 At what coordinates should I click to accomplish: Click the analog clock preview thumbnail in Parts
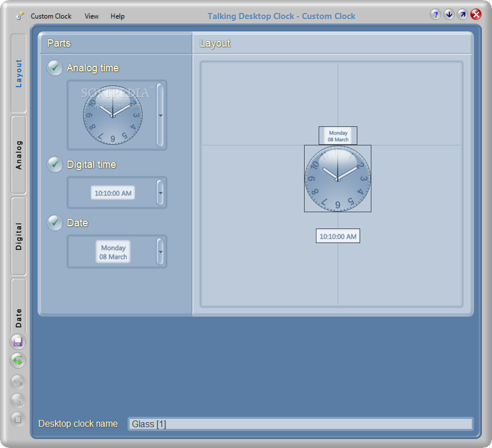coord(113,115)
